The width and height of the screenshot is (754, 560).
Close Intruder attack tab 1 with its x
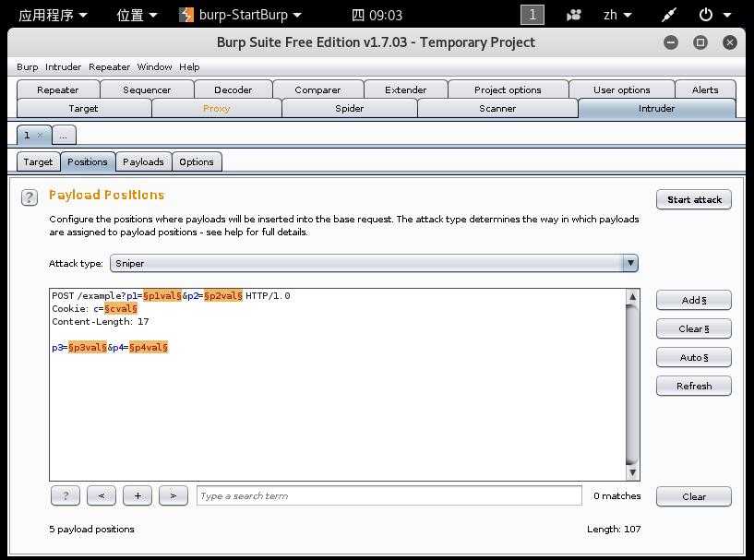coord(41,135)
